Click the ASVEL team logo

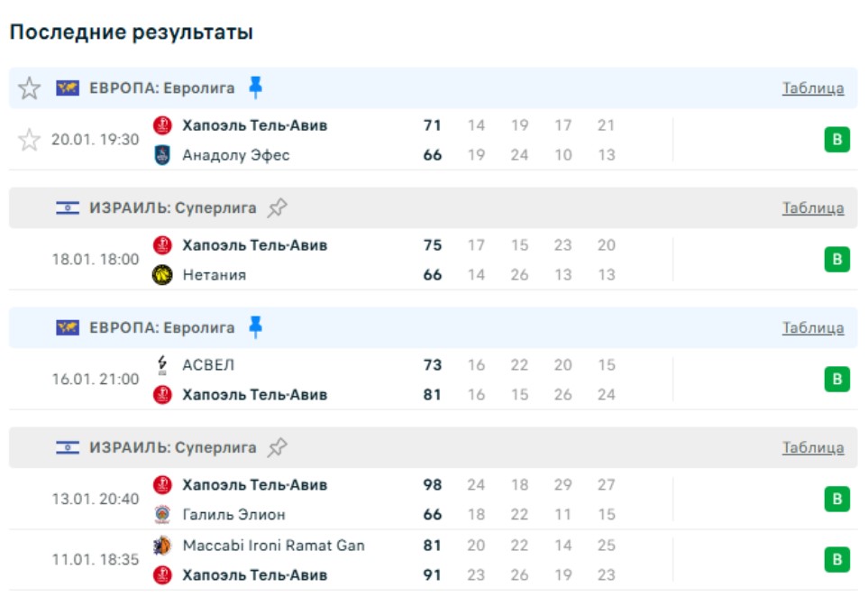click(x=162, y=365)
